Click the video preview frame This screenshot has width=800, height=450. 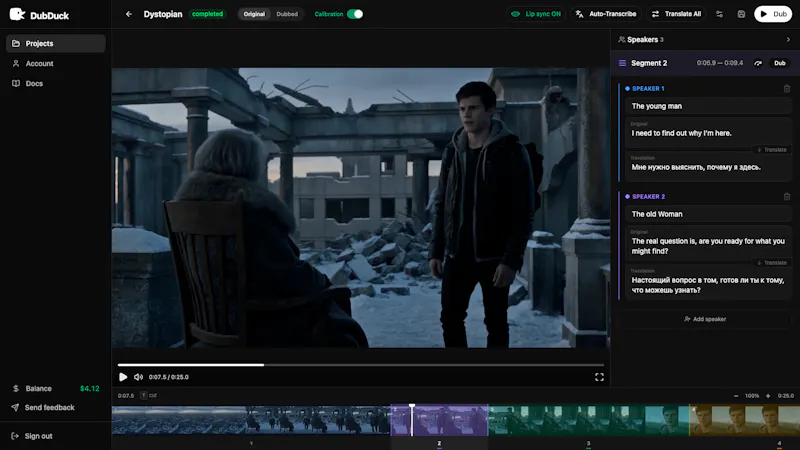point(361,208)
